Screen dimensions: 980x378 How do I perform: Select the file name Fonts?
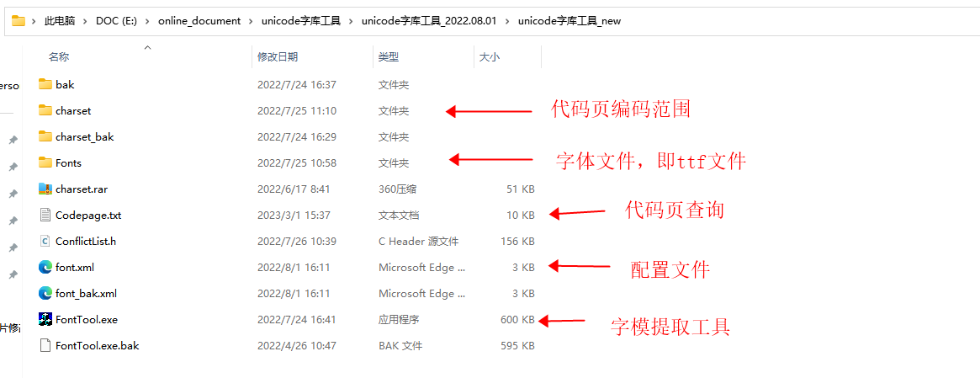click(x=69, y=162)
